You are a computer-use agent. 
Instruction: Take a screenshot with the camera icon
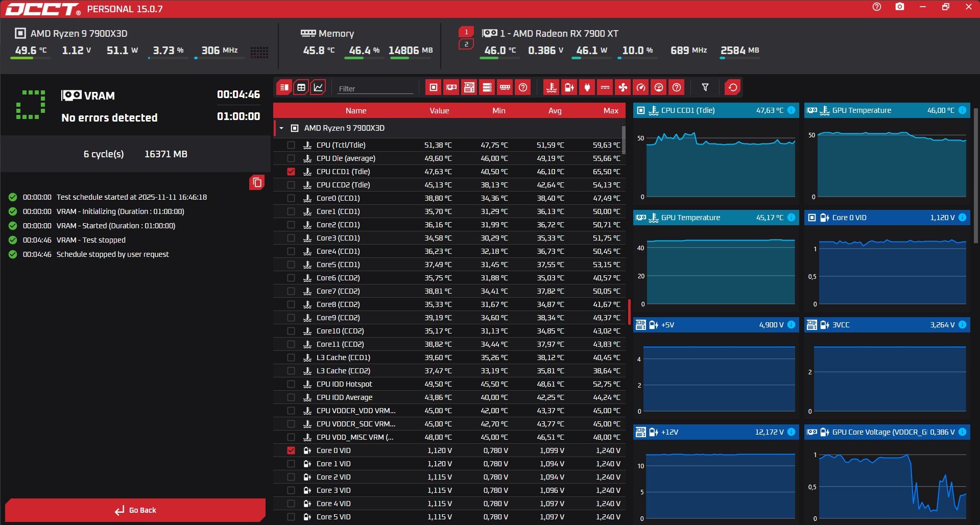click(900, 7)
